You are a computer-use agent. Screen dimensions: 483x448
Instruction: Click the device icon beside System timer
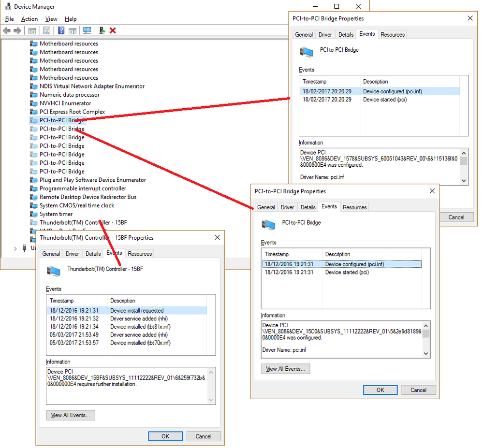[x=33, y=214]
